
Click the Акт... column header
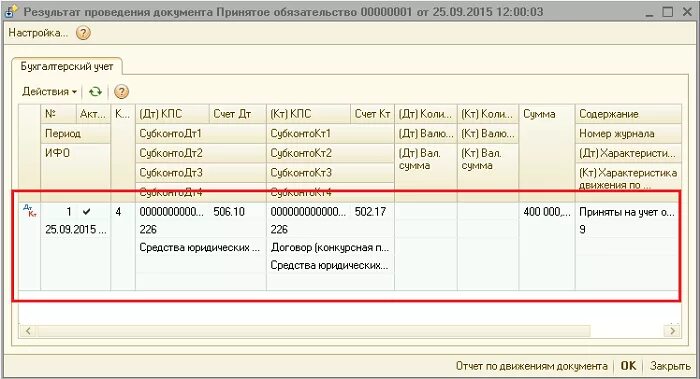pos(93,114)
